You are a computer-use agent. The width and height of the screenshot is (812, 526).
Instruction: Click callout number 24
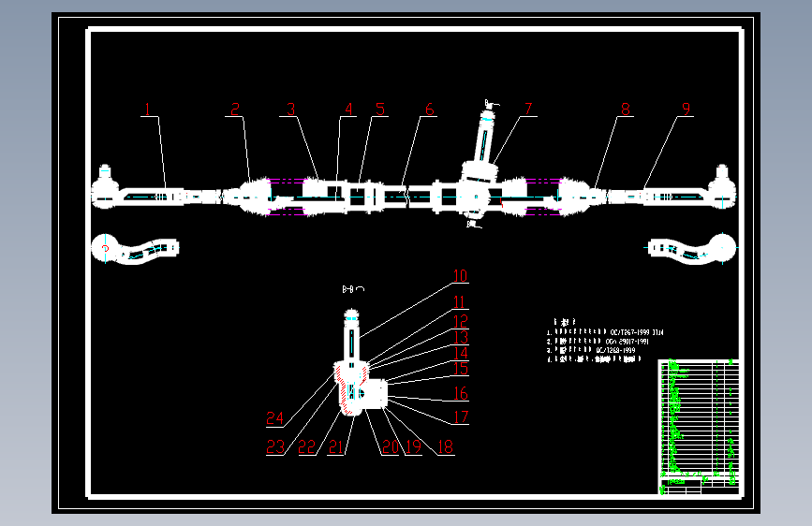click(x=275, y=418)
